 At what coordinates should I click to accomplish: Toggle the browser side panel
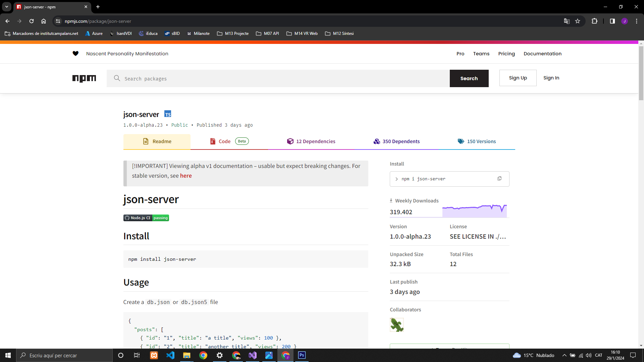pyautogui.click(x=612, y=21)
